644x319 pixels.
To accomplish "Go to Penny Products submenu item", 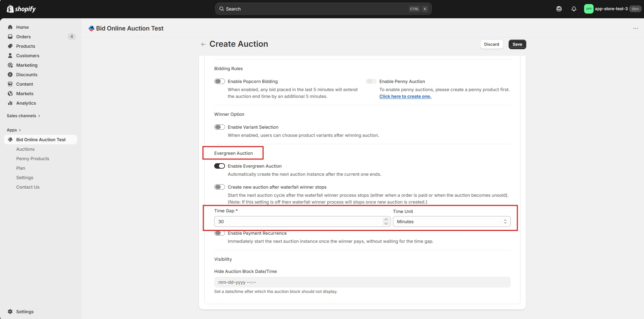I will pos(32,158).
